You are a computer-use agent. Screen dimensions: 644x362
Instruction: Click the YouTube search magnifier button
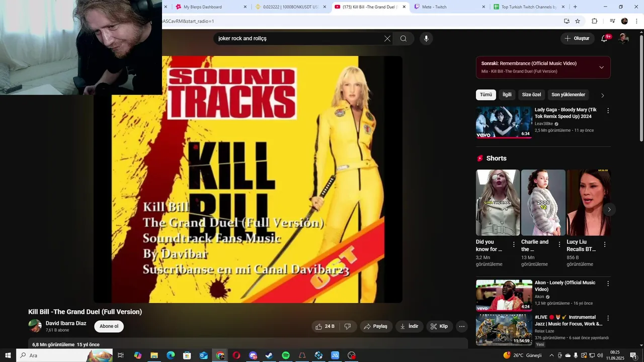click(404, 39)
